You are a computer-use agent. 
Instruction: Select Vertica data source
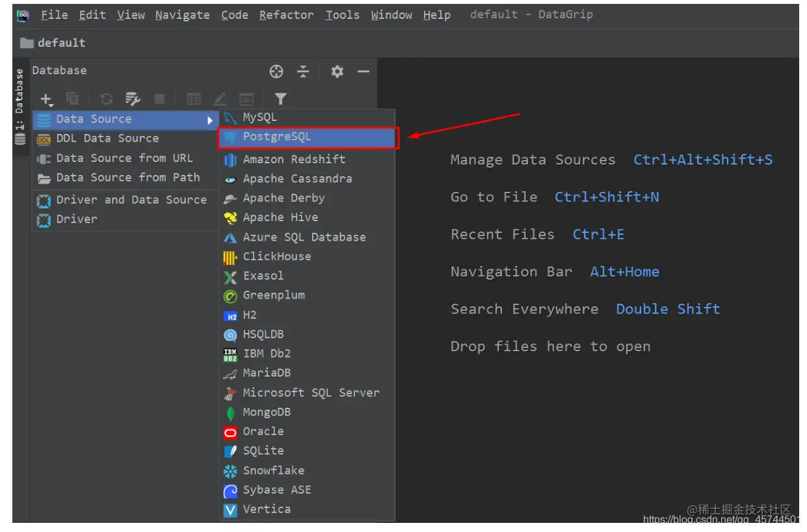307,510
